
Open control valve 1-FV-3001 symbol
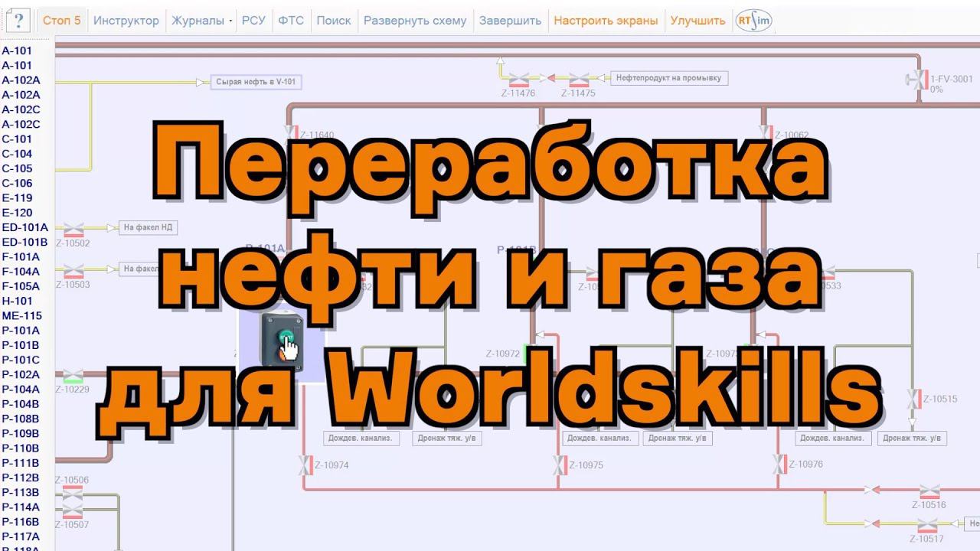pyautogui.click(x=916, y=80)
